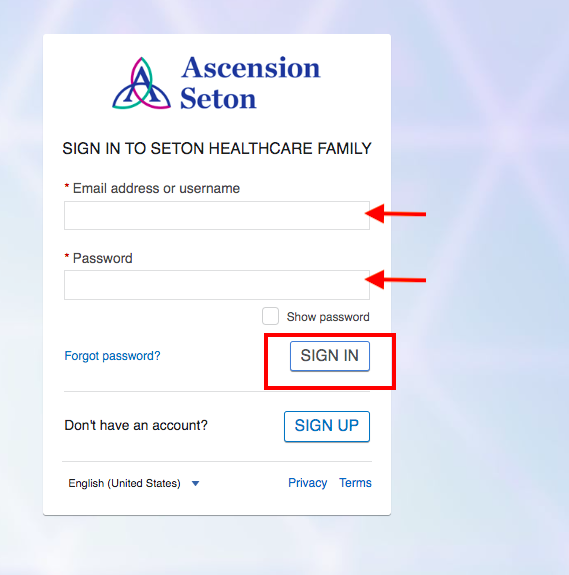Screen dimensions: 569x575
Task: Click the 'Don't have an account?' text
Action: point(136,425)
